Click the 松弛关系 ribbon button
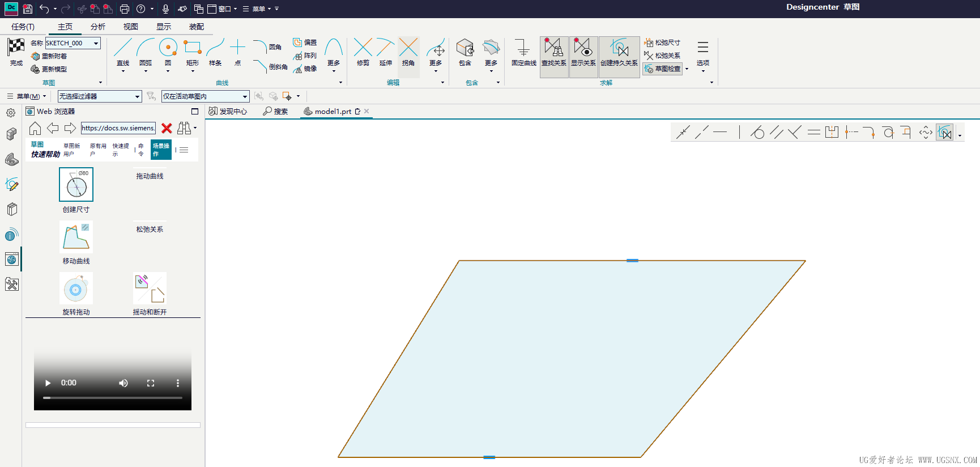This screenshot has height=467, width=980. pyautogui.click(x=662, y=56)
